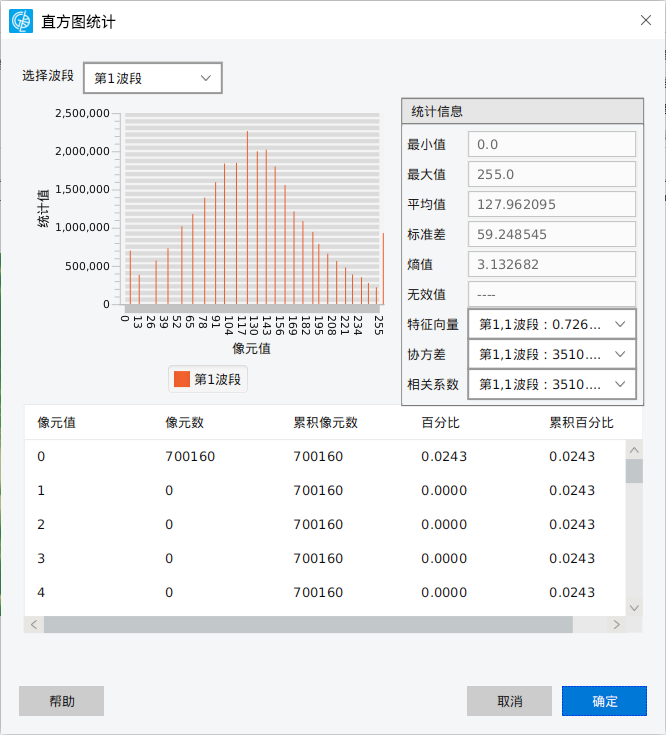Screen dimensions: 666x735
Task: Click the 最大值 field showing 255.0
Action: 552,174
